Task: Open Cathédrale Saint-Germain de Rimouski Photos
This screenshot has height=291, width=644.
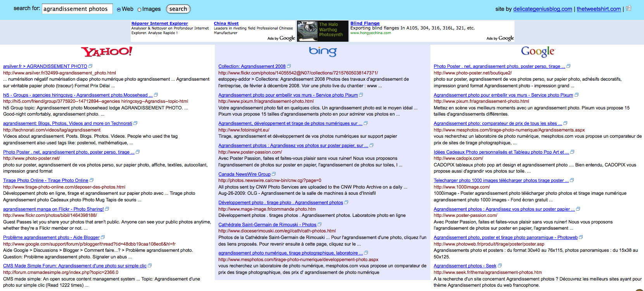Action: pos(267,225)
